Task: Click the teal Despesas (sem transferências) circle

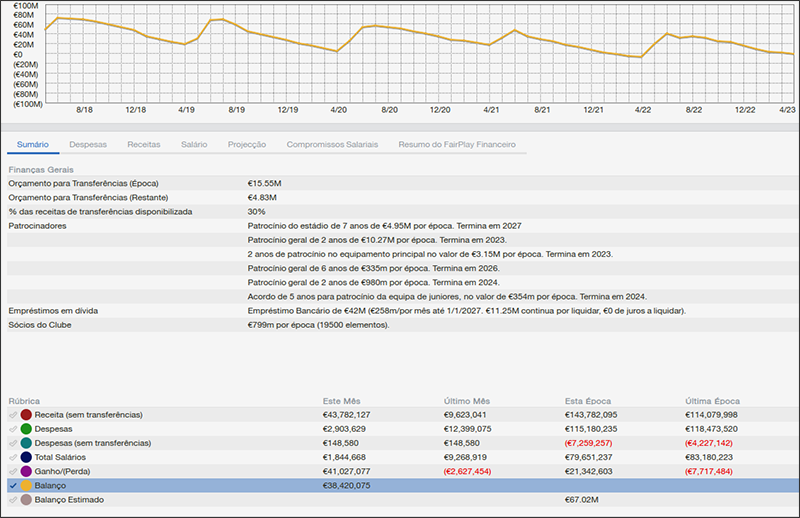Action: pos(26,442)
